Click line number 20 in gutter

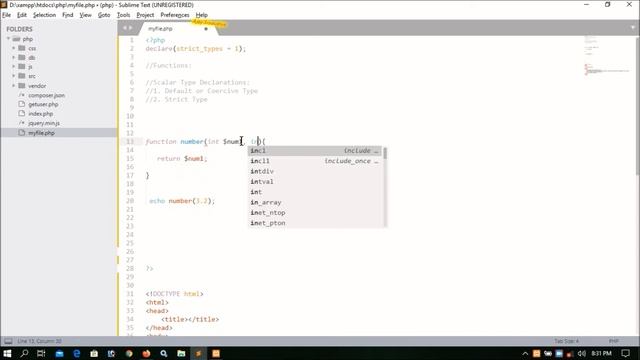tap(130, 201)
